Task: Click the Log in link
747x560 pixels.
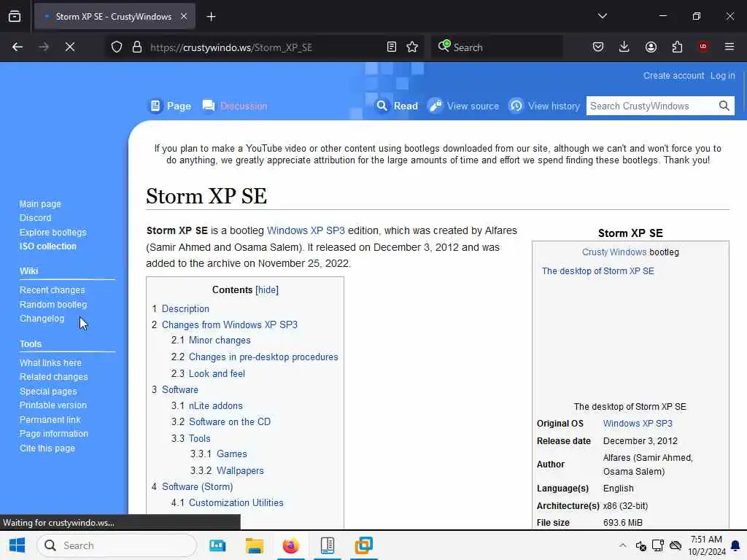Action: click(722, 76)
